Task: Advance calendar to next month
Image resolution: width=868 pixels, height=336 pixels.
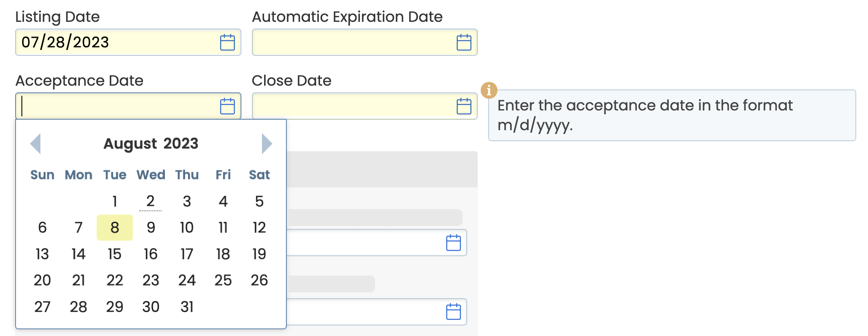Action: 267,144
